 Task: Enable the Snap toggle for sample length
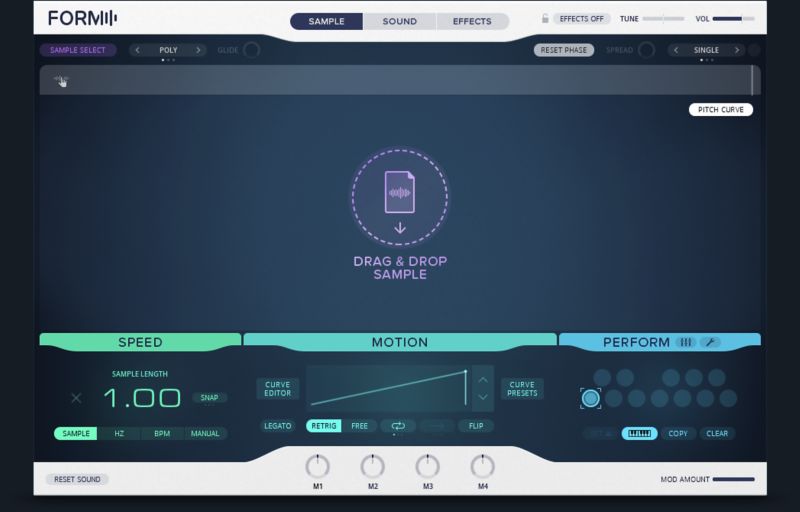point(209,398)
